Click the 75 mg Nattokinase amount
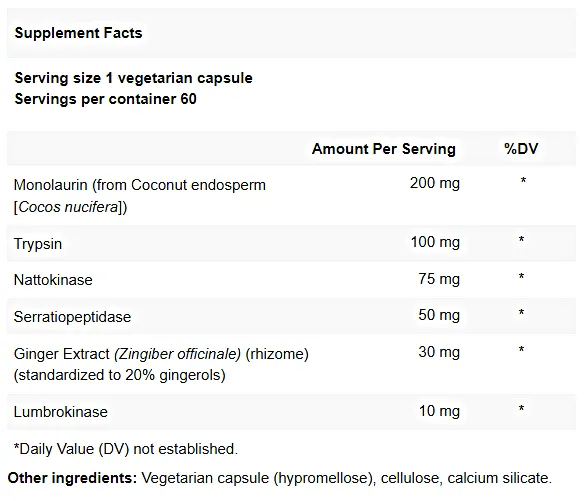 coord(439,279)
